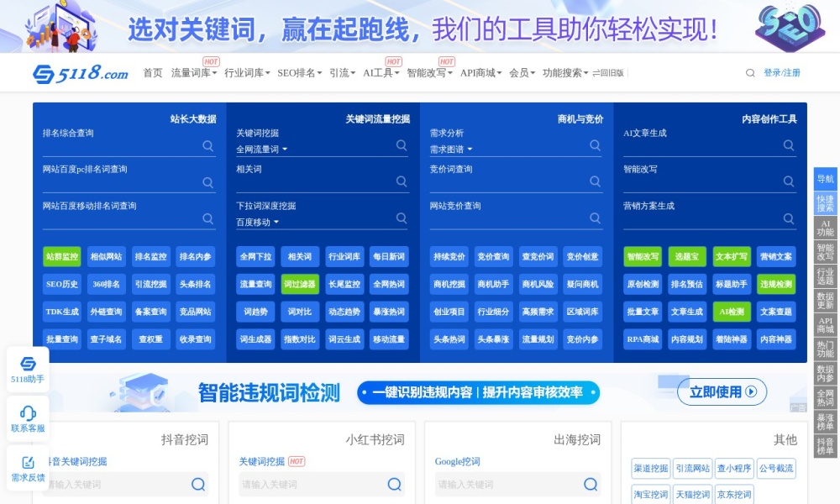Click search icon for 智能改写 field
The height and width of the screenshot is (504, 840).
[x=789, y=181]
